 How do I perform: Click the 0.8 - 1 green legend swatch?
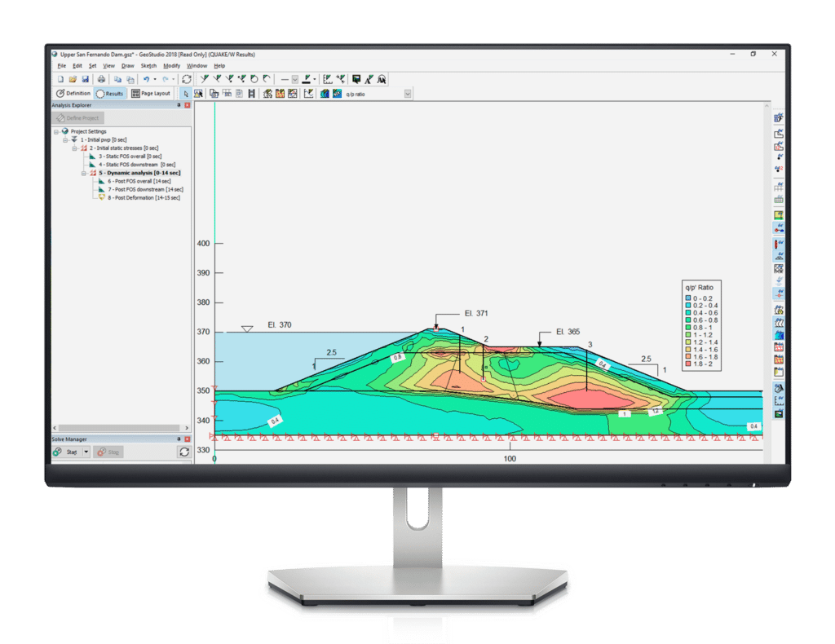[687, 327]
